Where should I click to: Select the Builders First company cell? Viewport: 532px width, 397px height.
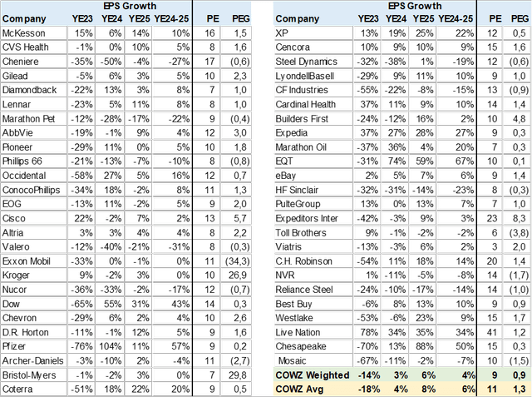click(313, 118)
